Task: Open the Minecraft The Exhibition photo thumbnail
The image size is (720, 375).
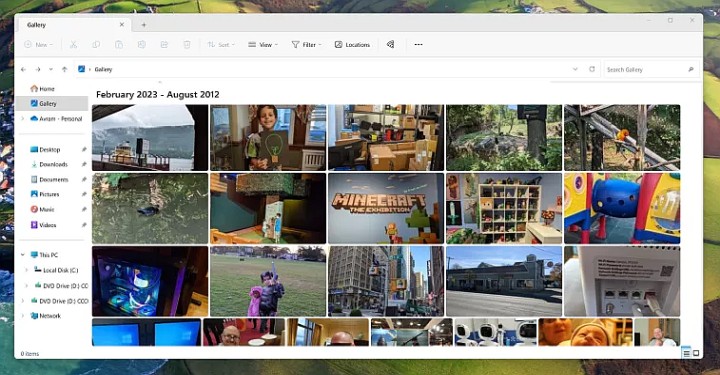Action: [x=386, y=208]
